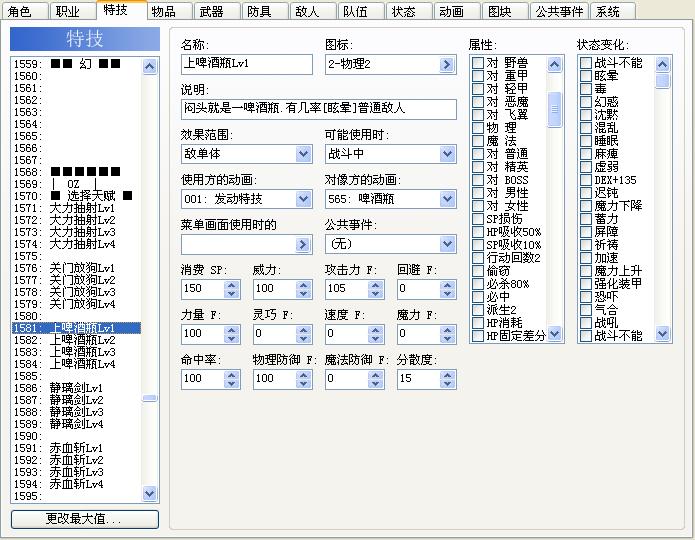This screenshot has height=540, width=695.
Task: Click the 消费 SP value field
Action: tap(203, 290)
